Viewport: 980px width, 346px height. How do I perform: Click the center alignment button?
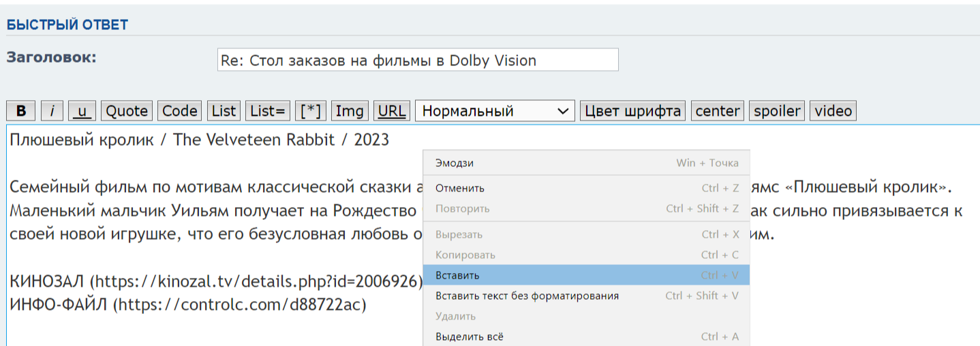718,111
